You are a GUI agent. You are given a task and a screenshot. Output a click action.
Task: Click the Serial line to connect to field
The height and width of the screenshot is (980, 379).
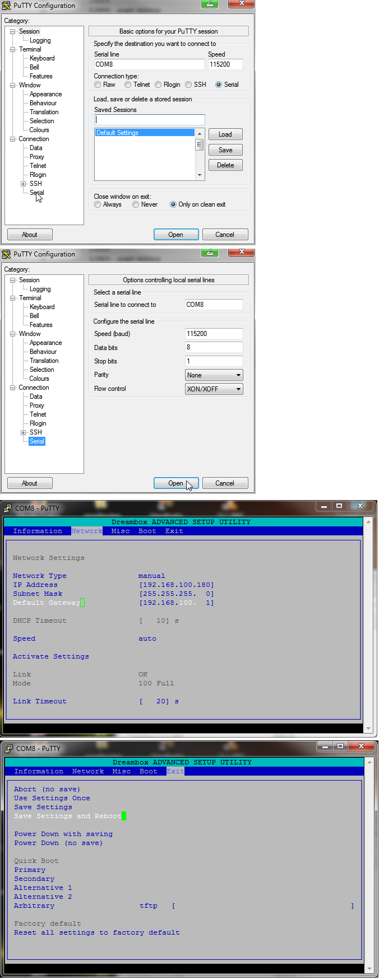pos(214,305)
